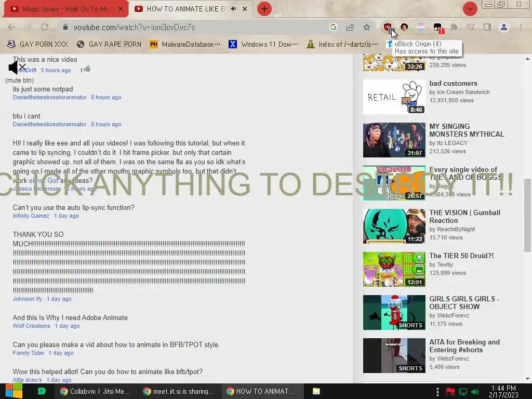Viewport: 532px width, 399px height.
Task: Open Danielthebestcreatoranmator profile under 'btu i cant'
Action: point(49,124)
